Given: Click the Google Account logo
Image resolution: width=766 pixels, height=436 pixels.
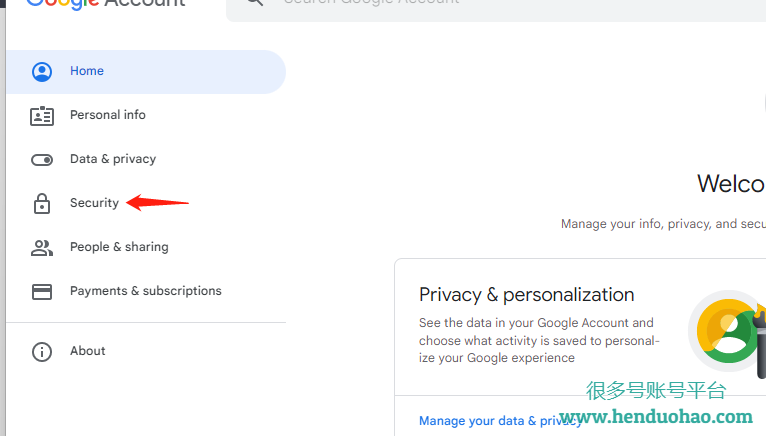Looking at the screenshot, I should 106,4.
